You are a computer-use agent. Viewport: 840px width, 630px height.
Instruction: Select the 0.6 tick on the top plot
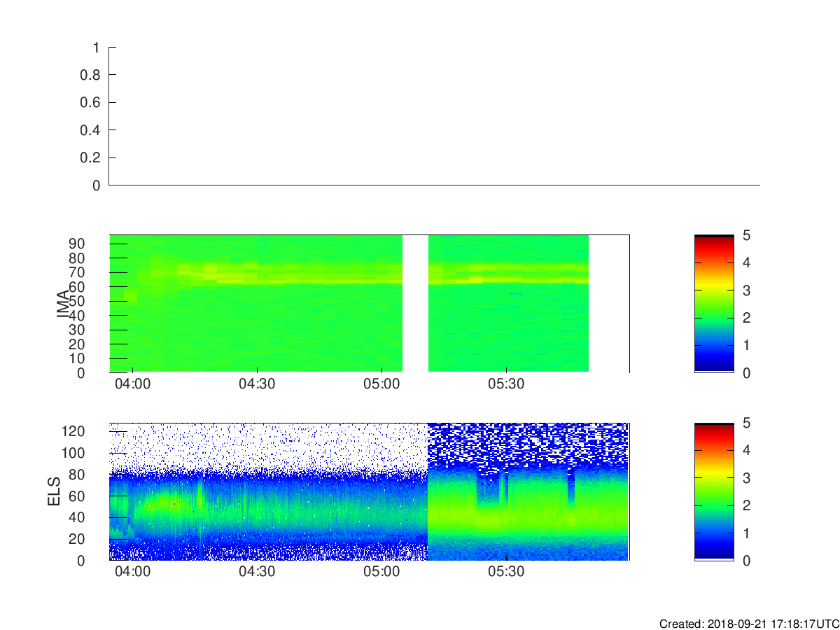pos(92,103)
